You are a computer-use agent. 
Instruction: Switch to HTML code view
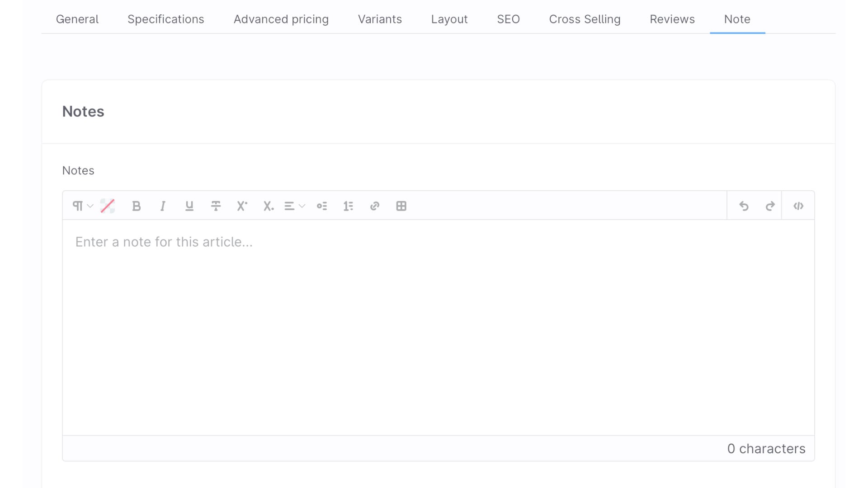tap(798, 206)
